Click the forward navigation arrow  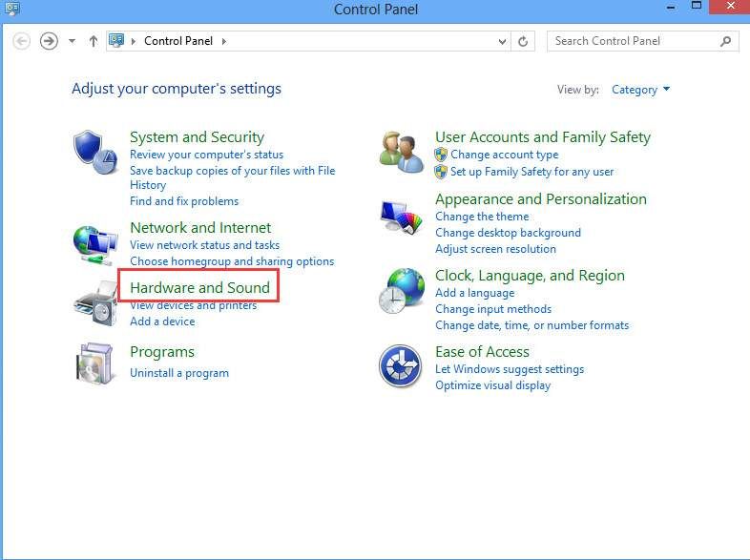pos(49,41)
